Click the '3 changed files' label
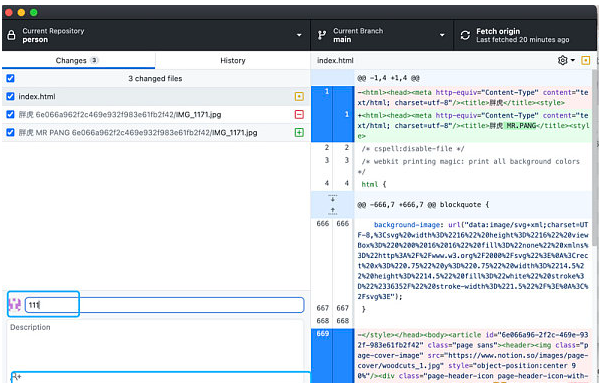The width and height of the screenshot is (599, 383). click(x=155, y=78)
